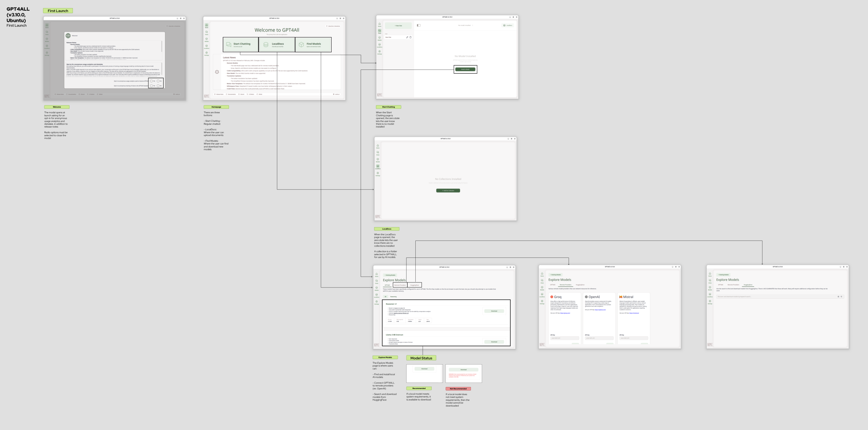Open Settings icon in the Homepage window sidebar
Image resolution: width=868 pixels, height=430 pixels.
[x=206, y=53]
